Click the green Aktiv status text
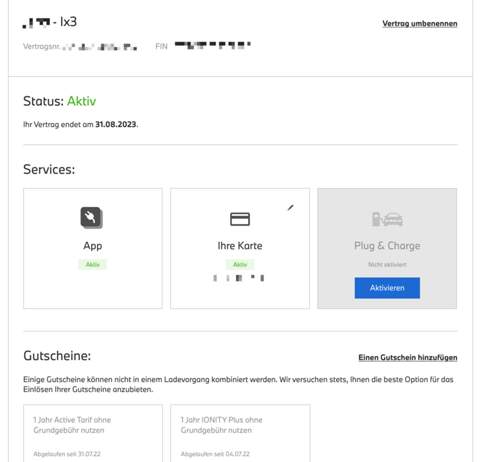500x462 pixels. 82,101
